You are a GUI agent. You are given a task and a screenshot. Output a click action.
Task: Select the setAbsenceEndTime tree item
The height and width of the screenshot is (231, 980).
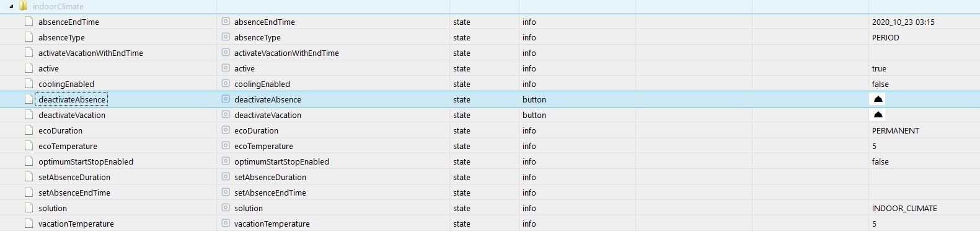pos(74,192)
